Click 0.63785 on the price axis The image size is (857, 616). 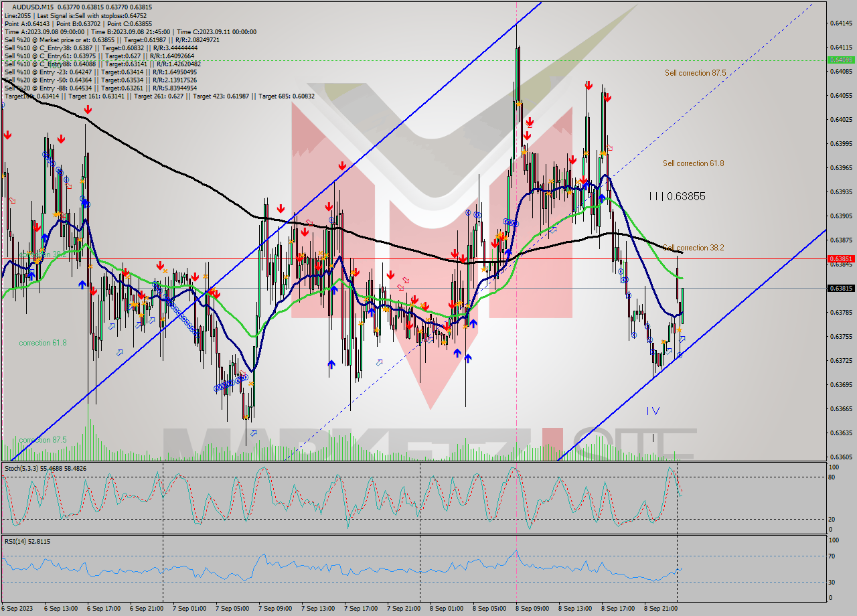pyautogui.click(x=842, y=312)
